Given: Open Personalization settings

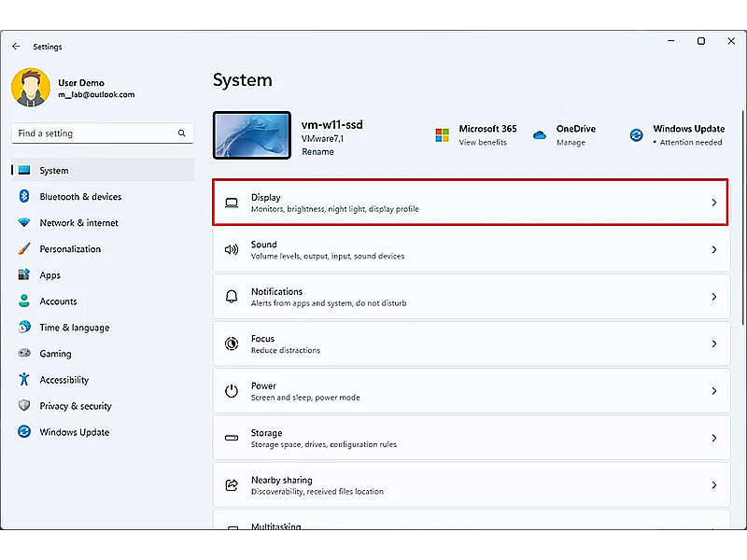Looking at the screenshot, I should (103, 248).
